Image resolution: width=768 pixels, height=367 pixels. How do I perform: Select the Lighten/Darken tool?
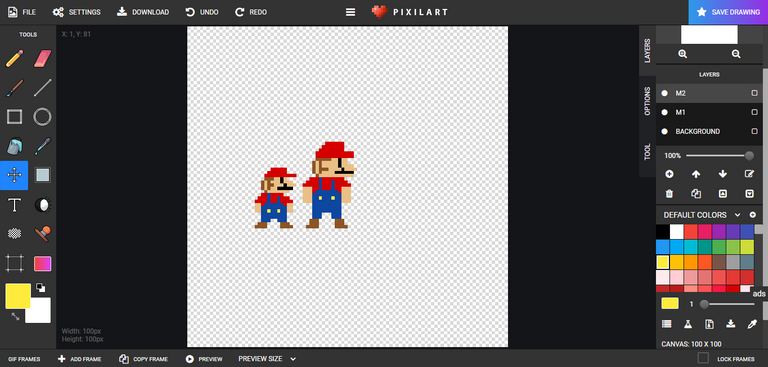coord(43,205)
